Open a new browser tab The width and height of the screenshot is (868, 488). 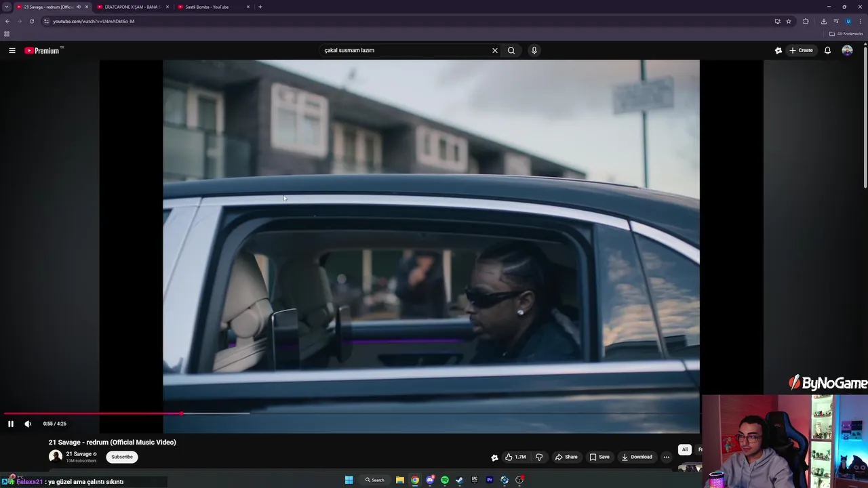click(x=260, y=7)
